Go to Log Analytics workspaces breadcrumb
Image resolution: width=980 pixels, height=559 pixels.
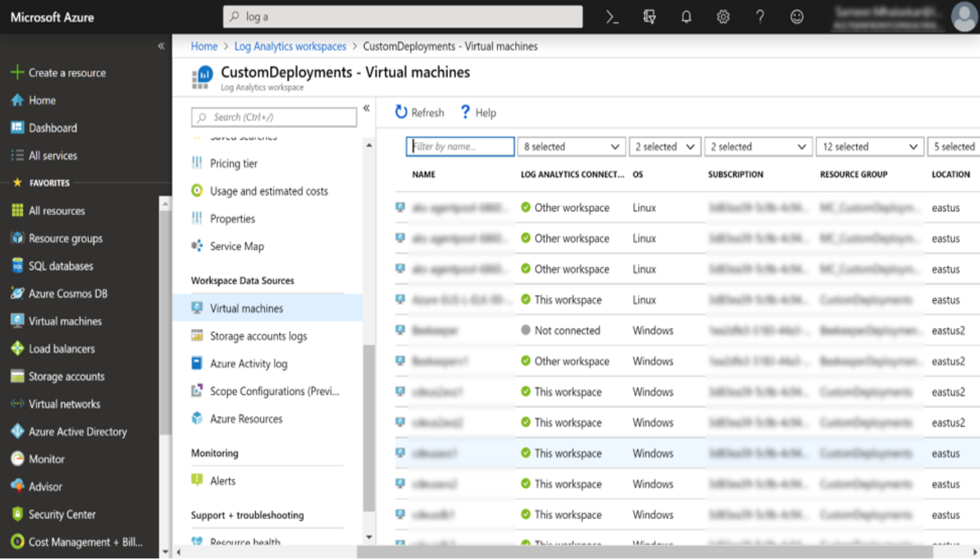pos(290,46)
